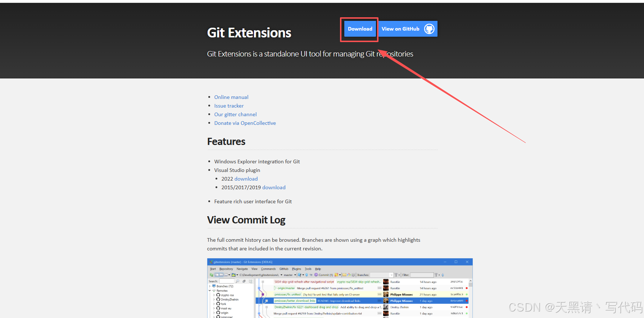Click the Features section heading
644x318 pixels.
pos(226,142)
